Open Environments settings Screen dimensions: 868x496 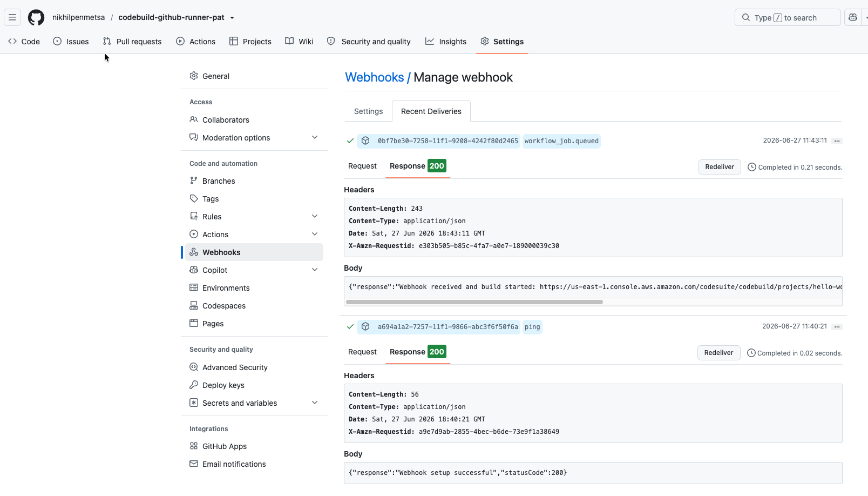point(254,288)
